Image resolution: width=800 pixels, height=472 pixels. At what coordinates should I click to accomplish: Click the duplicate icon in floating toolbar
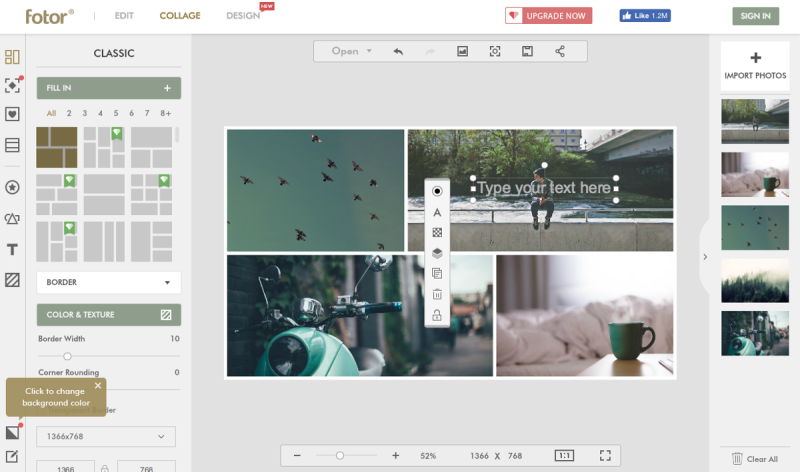click(x=437, y=274)
